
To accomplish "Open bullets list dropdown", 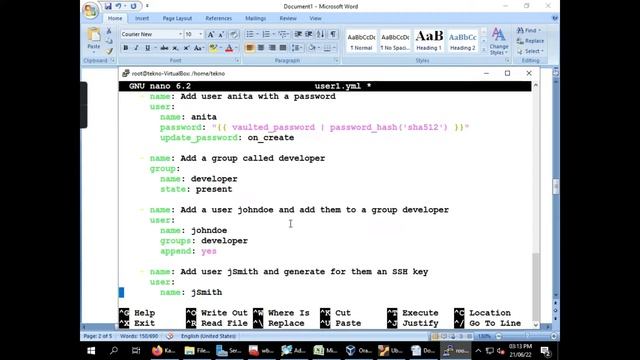I will 257,34.
